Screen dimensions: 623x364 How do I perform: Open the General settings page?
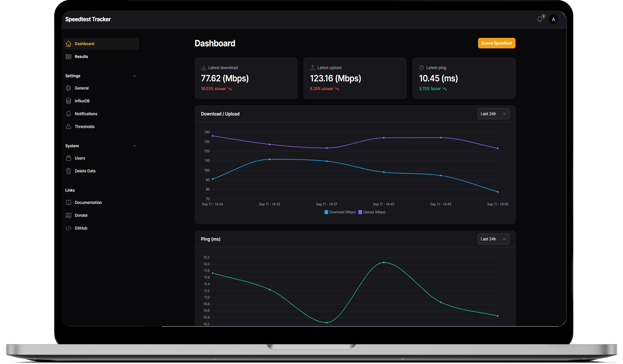coord(81,88)
